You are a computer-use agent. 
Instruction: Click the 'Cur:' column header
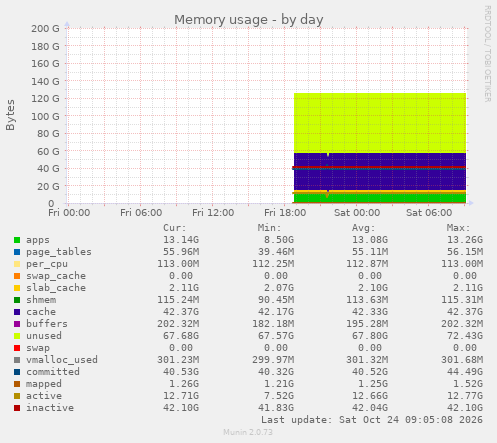(175, 228)
